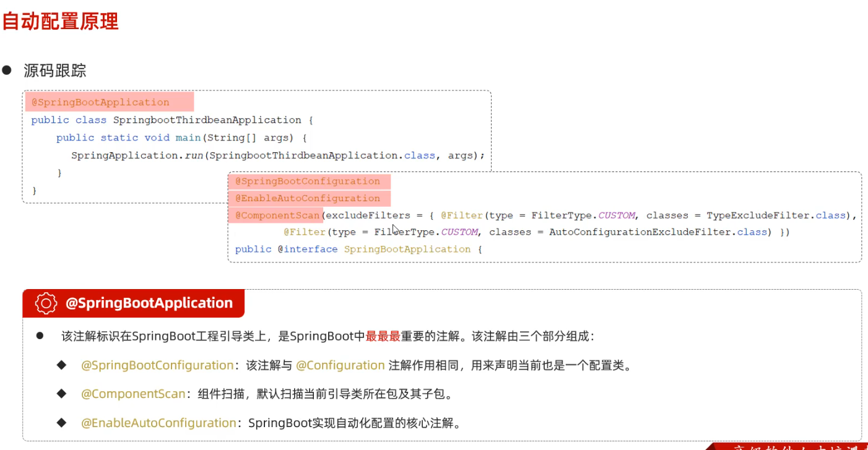Click the gear icon beside @SpringBootApplication header
The width and height of the screenshot is (868, 450).
[46, 303]
